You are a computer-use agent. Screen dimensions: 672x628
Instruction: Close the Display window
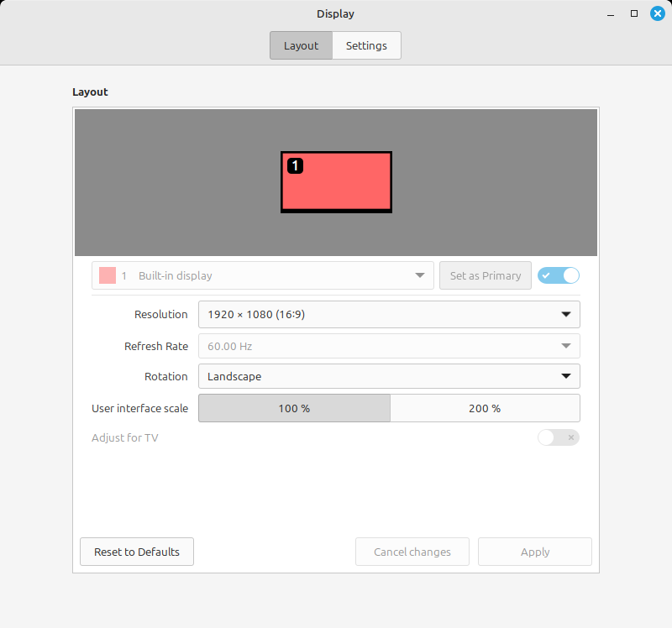[658, 13]
